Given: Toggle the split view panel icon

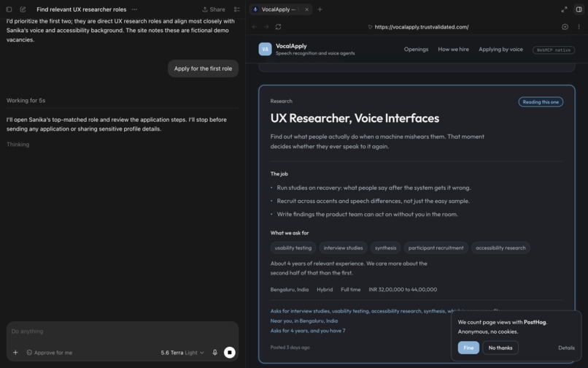Looking at the screenshot, I should 579,9.
